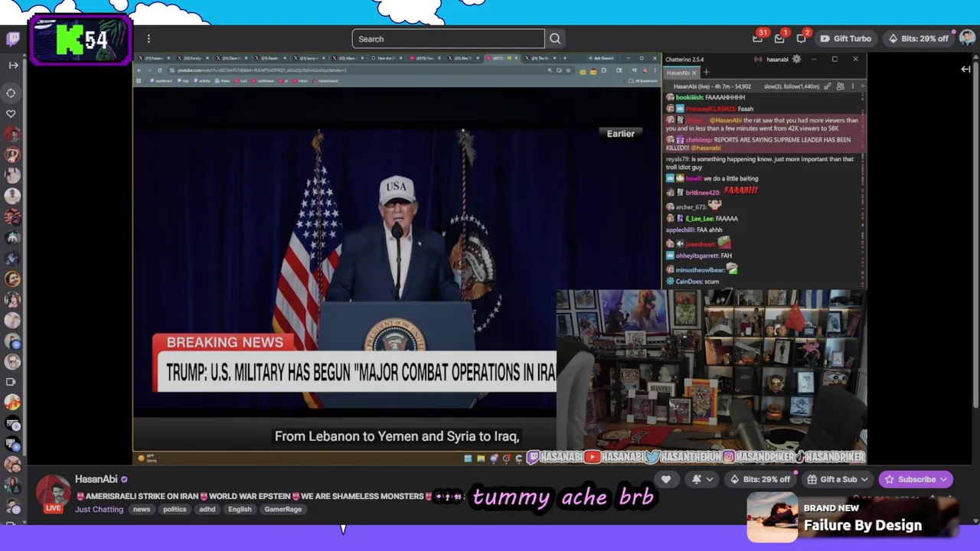Click the top Bits: 29% off button
The image size is (980, 551).
917,39
